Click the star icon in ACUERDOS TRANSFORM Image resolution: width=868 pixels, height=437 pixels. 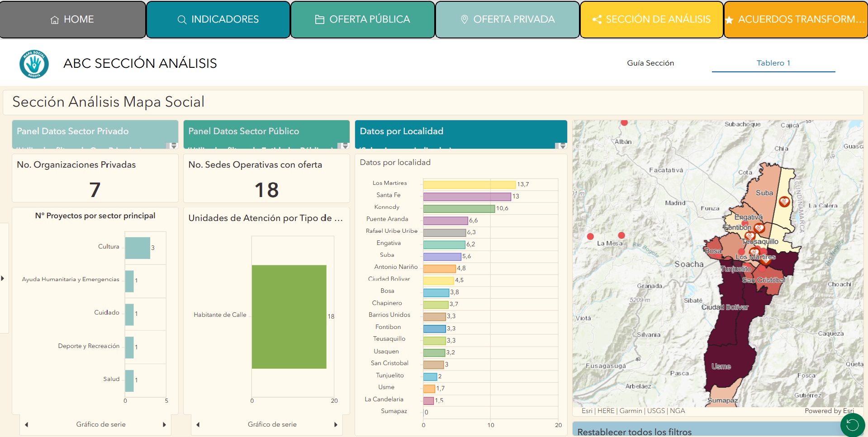[729, 20]
